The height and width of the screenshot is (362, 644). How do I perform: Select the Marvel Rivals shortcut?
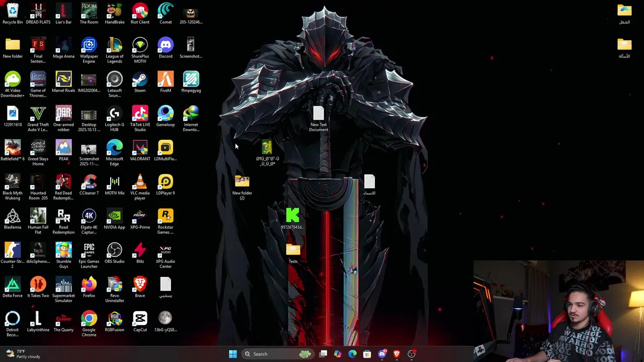(63, 82)
